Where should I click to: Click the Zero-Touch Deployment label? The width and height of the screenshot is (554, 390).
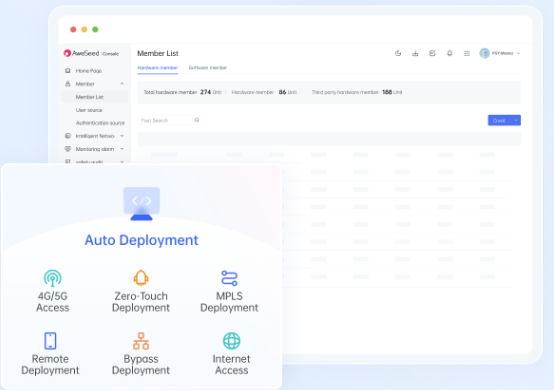pos(141,302)
